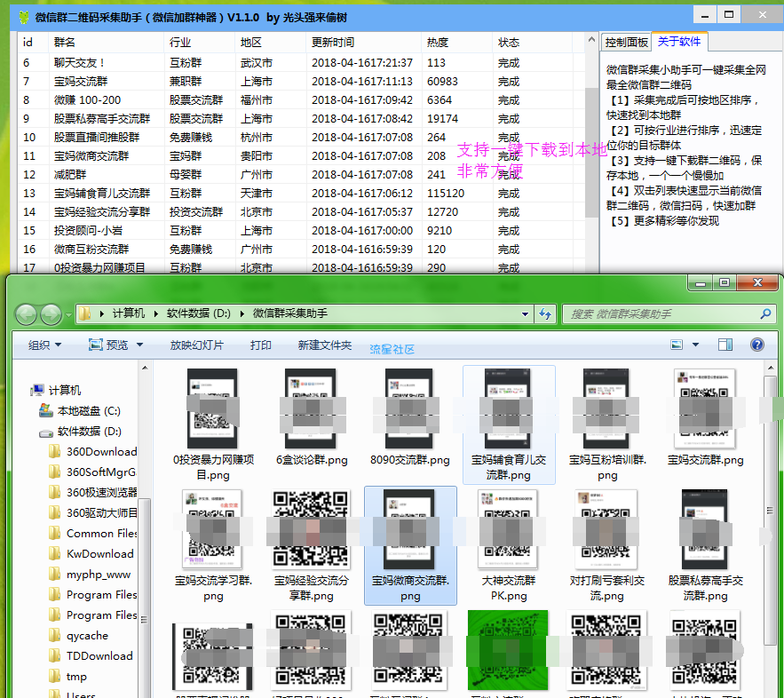Expand the view options dropdown arrow
Screen dimensions: 784x698
(695, 345)
